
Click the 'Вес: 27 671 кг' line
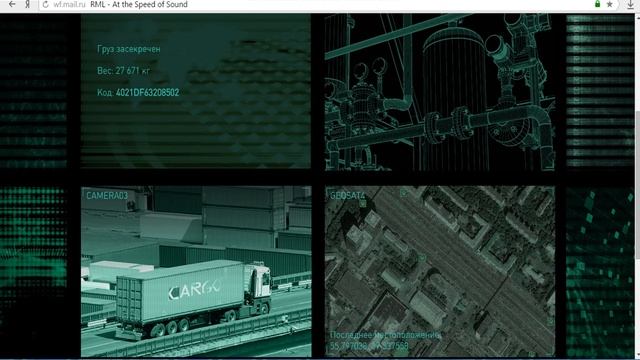pyautogui.click(x=124, y=71)
